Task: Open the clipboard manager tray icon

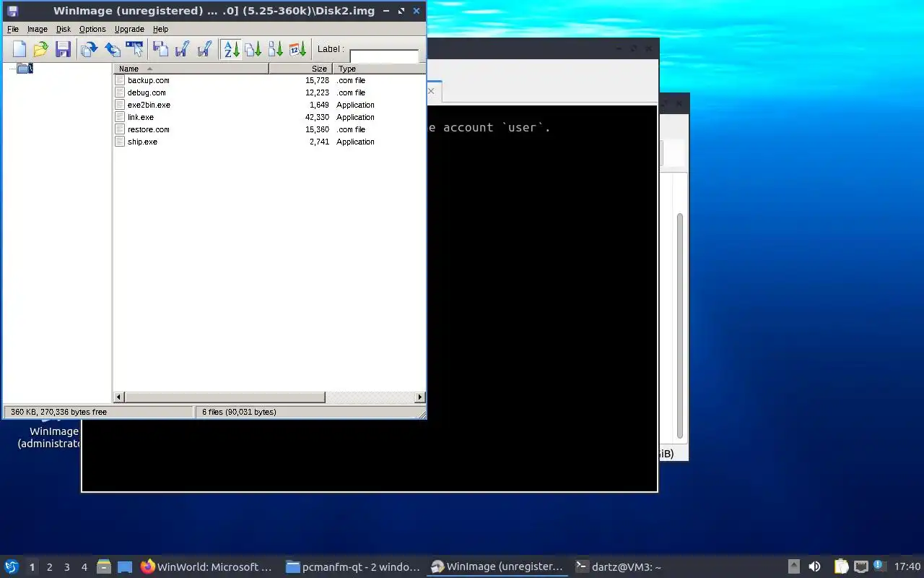Action: click(841, 567)
